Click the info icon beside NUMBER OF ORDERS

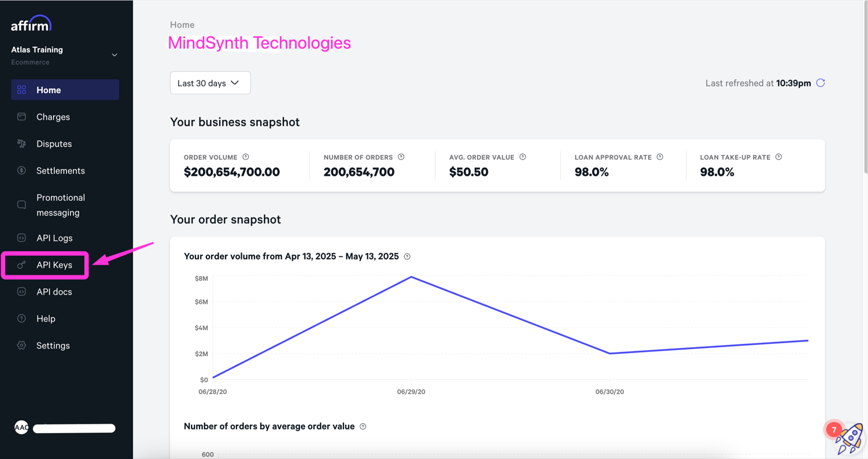pyautogui.click(x=401, y=157)
